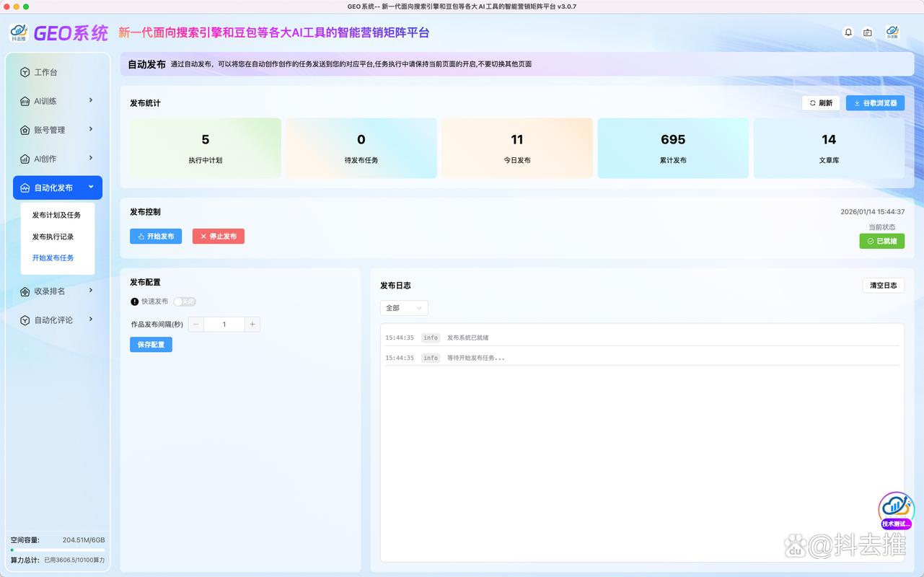The height and width of the screenshot is (577, 924).
Task: Click the blue 开始发布 button
Action: click(x=156, y=236)
